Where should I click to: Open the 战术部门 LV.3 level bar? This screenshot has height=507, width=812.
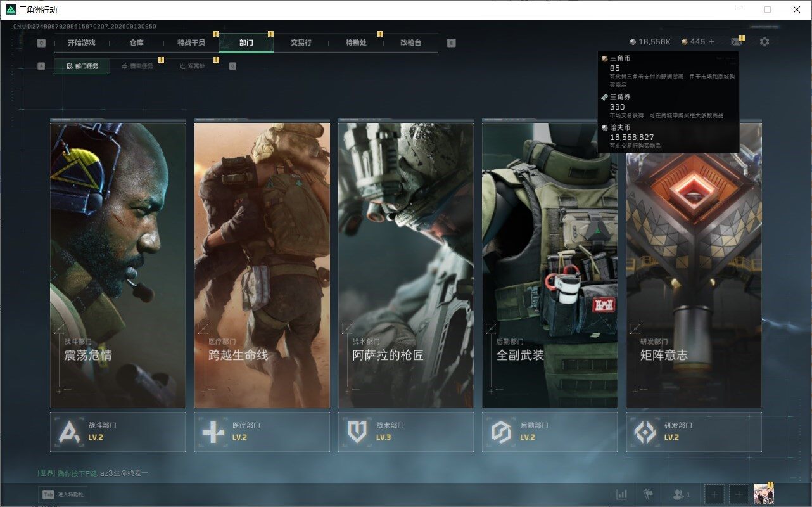406,432
